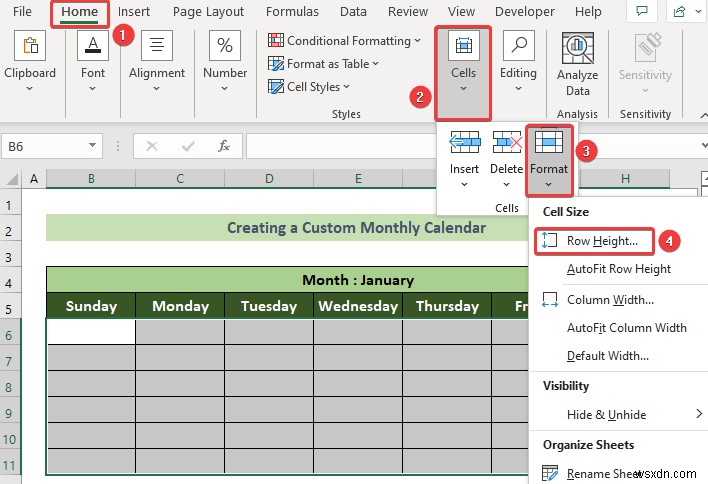Expand the Conditional Formatting dropdown arrow
Image resolution: width=708 pixels, height=484 pixels.
[417, 41]
